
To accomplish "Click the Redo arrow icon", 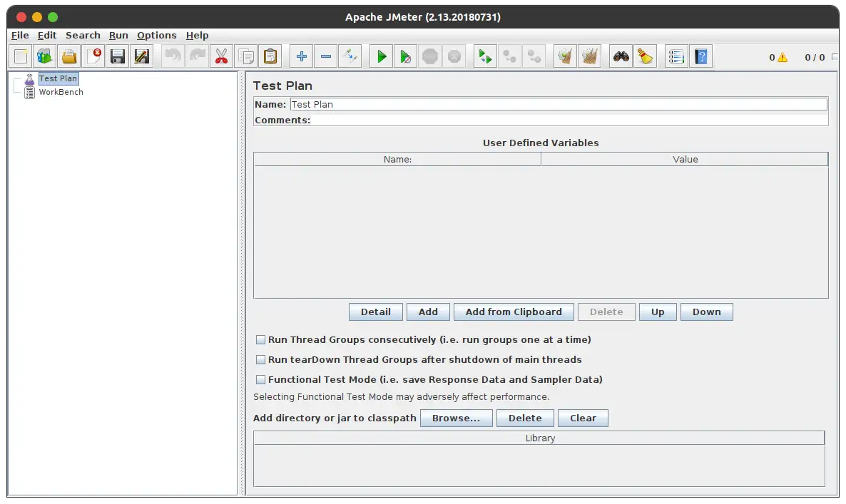I will click(197, 56).
